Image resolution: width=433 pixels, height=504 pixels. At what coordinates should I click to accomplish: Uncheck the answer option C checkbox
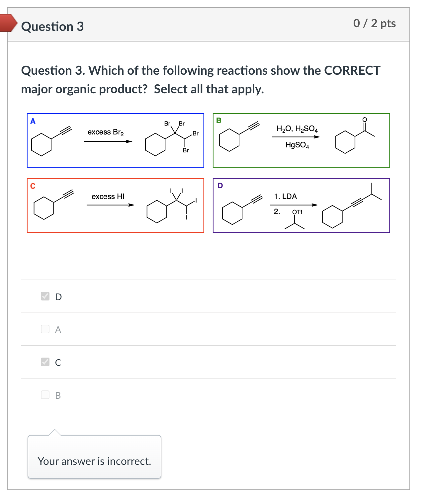tap(45, 362)
